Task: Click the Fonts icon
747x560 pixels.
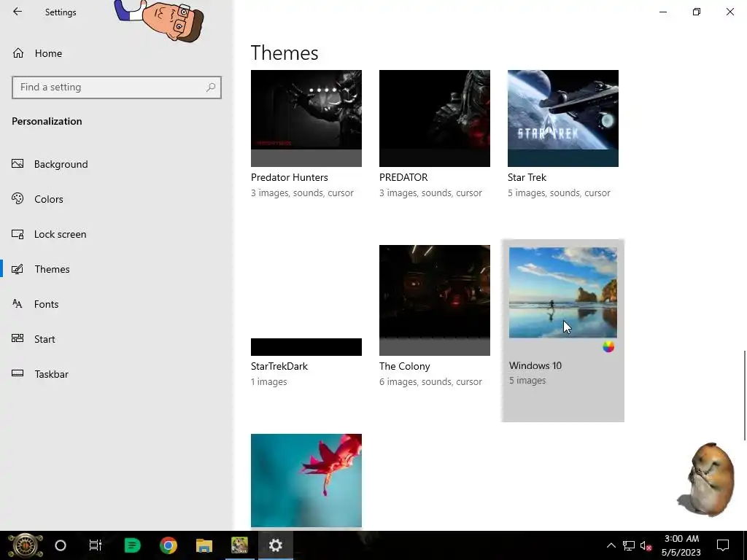Action: coord(18,304)
